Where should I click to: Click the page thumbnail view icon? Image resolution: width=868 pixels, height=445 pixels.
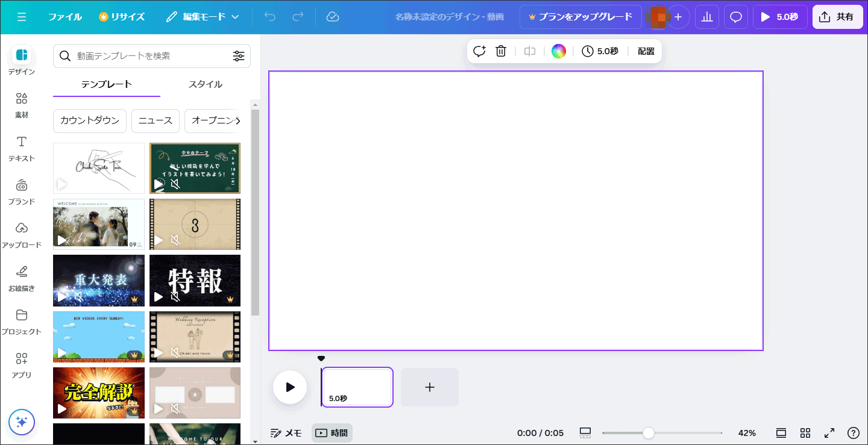pos(585,433)
